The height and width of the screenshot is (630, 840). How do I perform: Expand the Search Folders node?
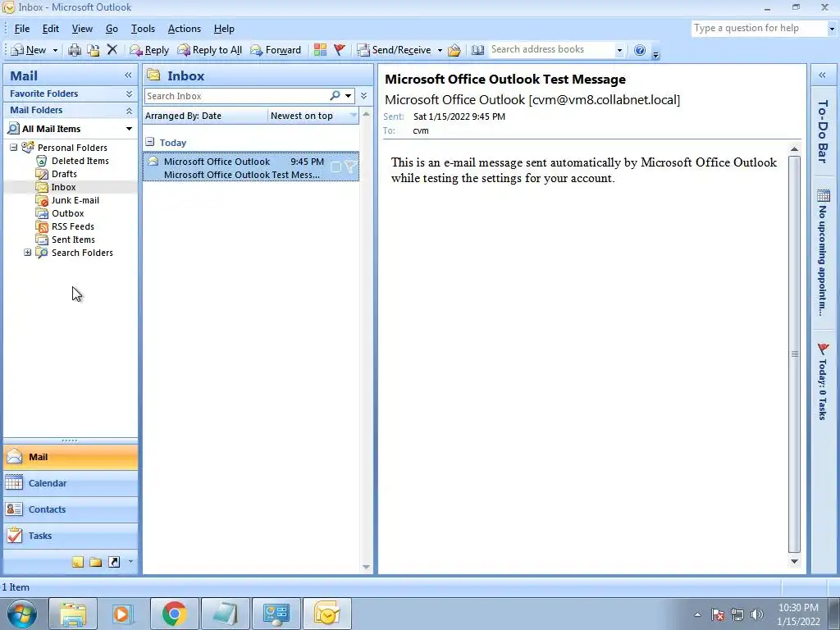point(27,253)
